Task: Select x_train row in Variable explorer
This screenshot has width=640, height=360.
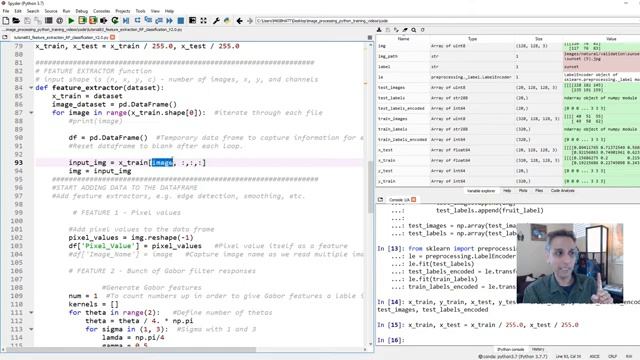Action: tap(508, 160)
